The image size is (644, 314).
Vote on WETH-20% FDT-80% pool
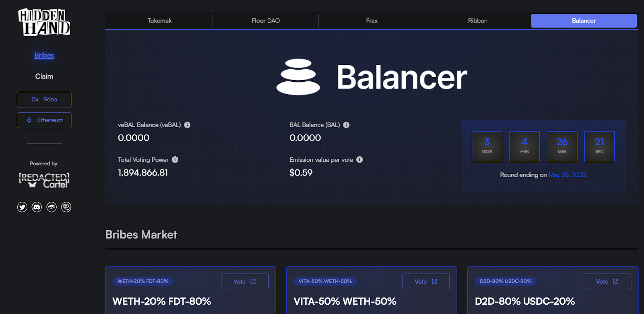(245, 281)
